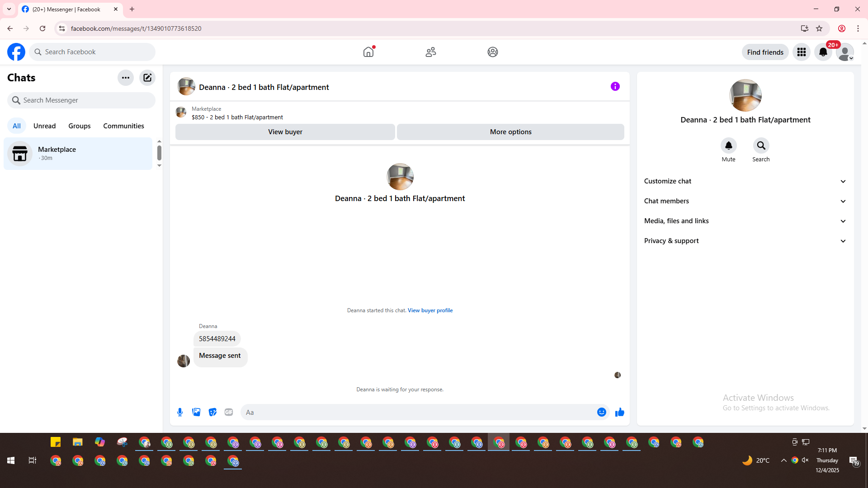Click the chat list scrollbar thumb
This screenshot has width=868, height=488.
pos(159,153)
